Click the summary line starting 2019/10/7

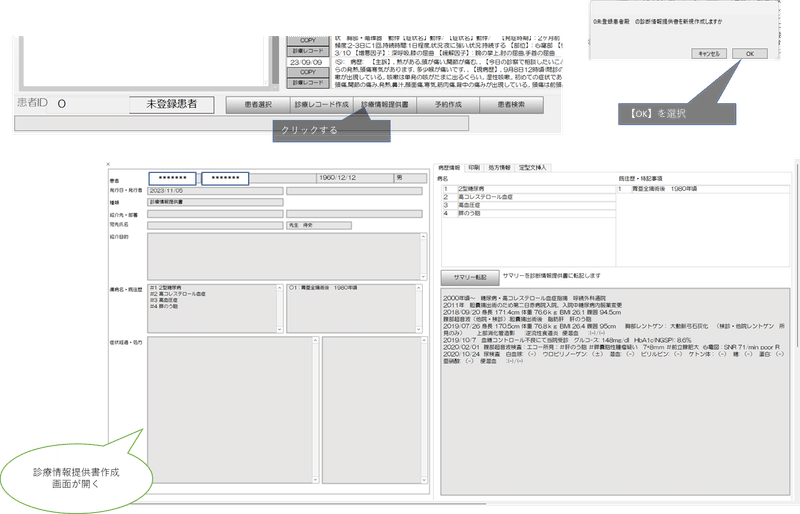[567, 340]
